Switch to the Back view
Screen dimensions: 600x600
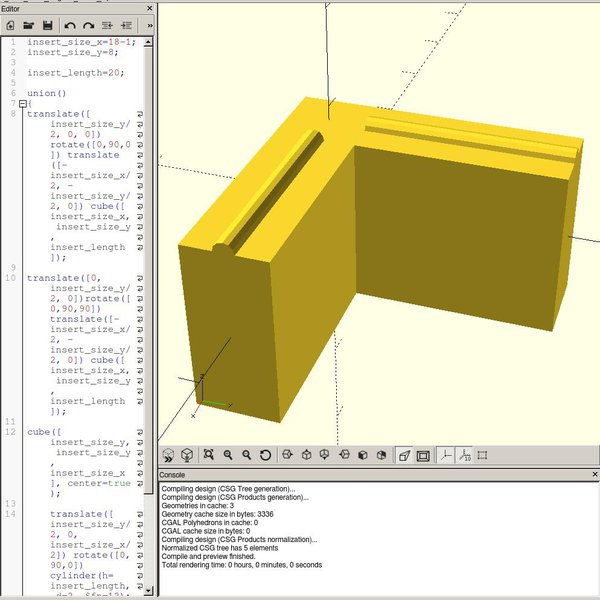382,455
